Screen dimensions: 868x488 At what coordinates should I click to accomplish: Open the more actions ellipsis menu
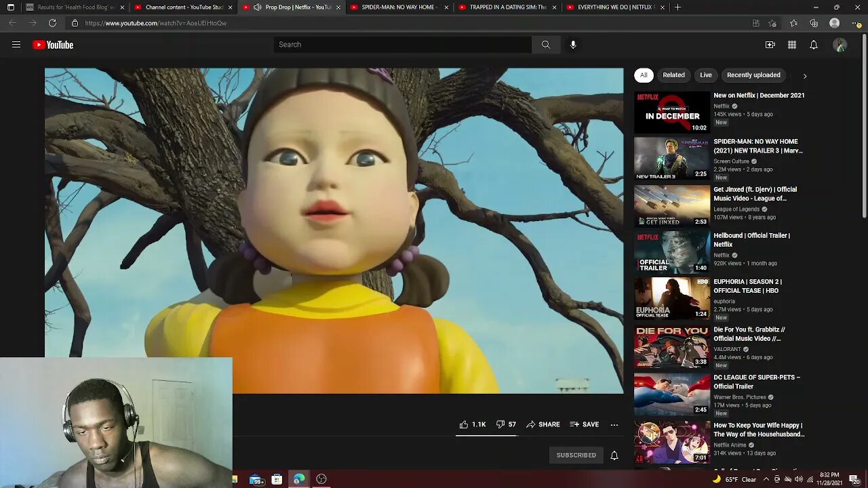coord(614,425)
